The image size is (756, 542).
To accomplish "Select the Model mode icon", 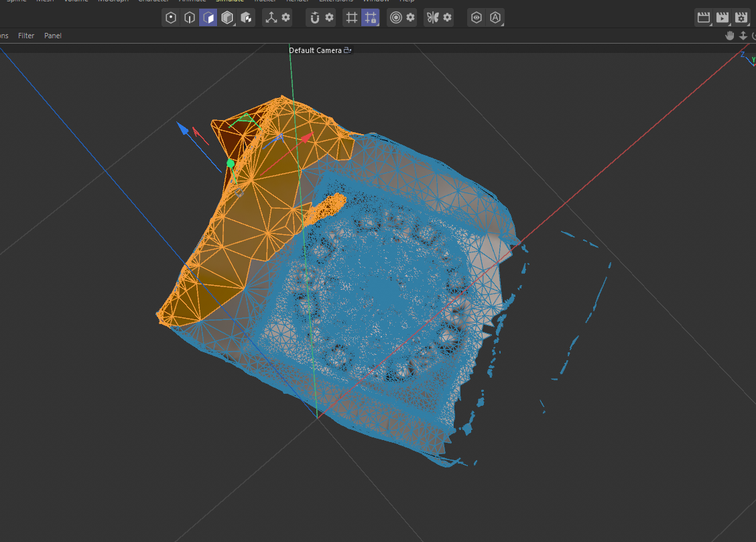I will [x=227, y=17].
